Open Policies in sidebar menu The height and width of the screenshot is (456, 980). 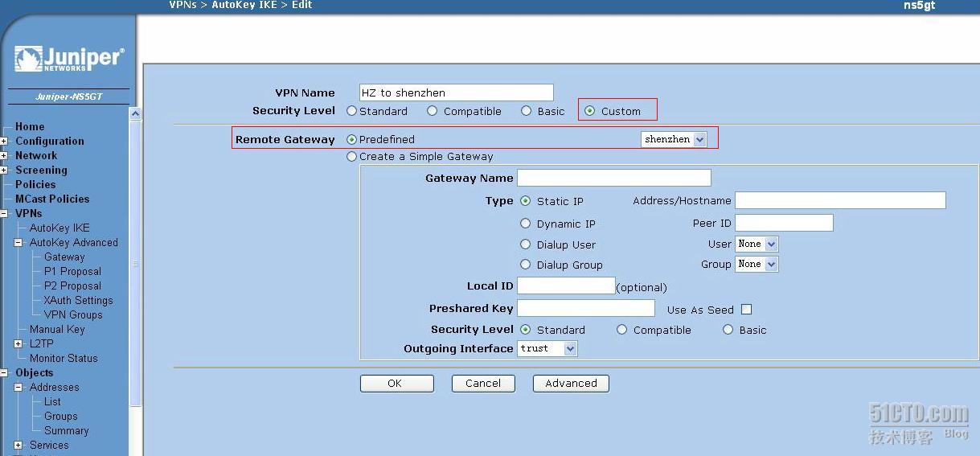click(35, 184)
